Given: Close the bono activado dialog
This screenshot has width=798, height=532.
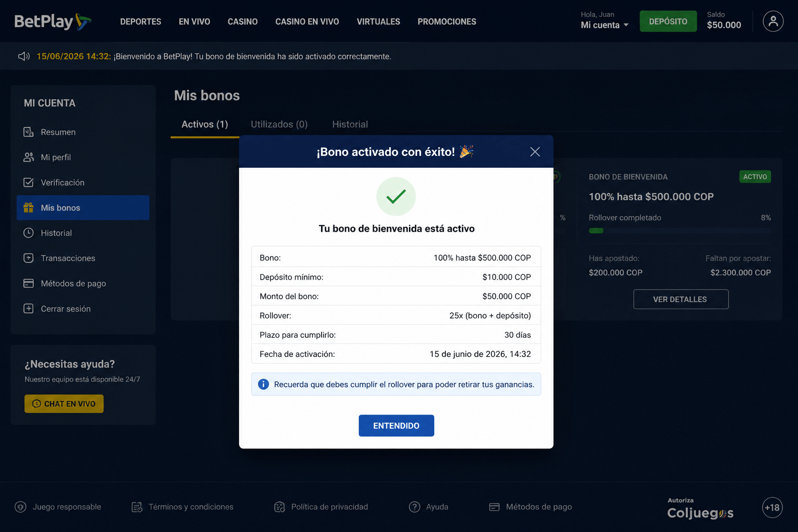Looking at the screenshot, I should (535, 152).
